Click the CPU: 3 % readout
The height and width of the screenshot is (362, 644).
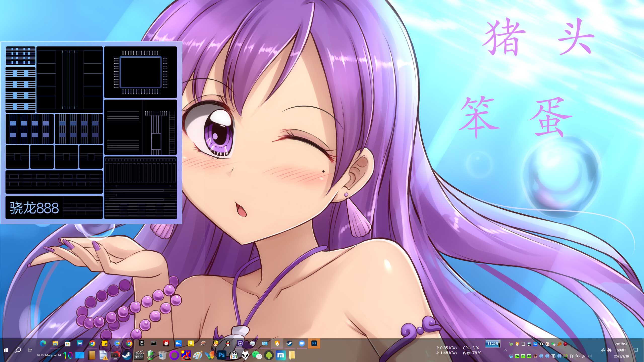tap(471, 348)
